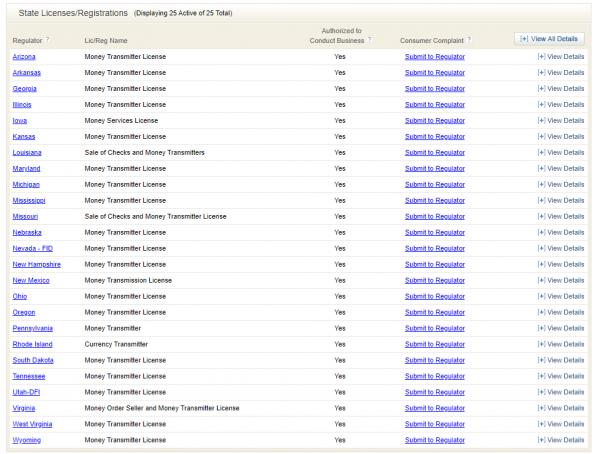The width and height of the screenshot is (600, 454).
Task: Submit complaint to regulator for Kansas
Action: 435,137
